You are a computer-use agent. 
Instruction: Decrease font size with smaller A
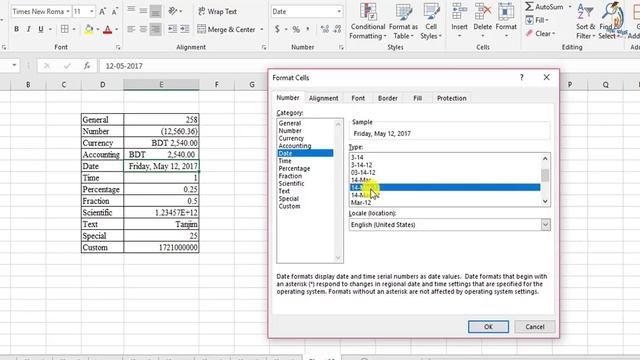(115, 11)
